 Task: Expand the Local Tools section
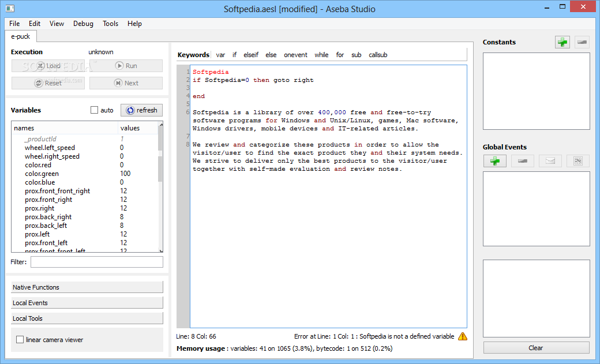87,318
